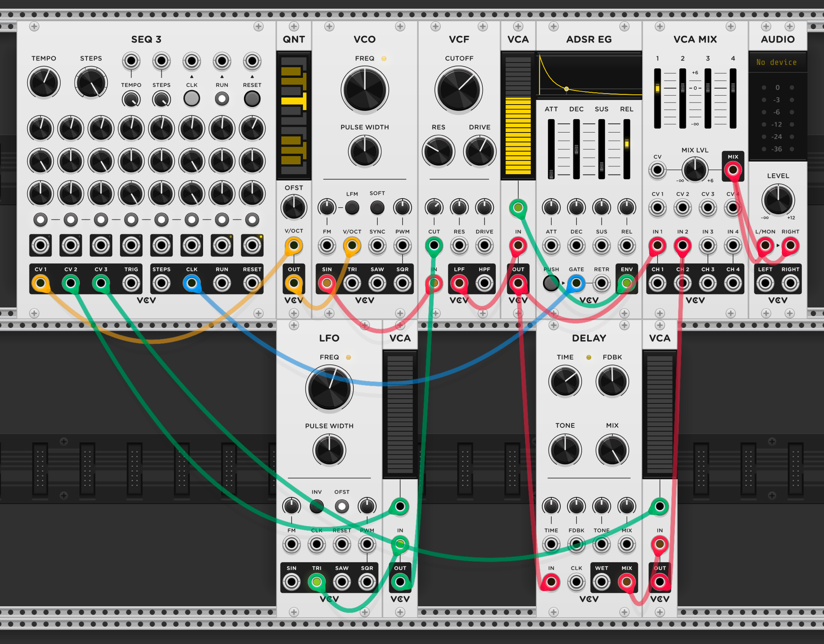Viewport: 824px width, 644px height.
Task: Click the VCF CUTOFF knob
Action: point(459,90)
